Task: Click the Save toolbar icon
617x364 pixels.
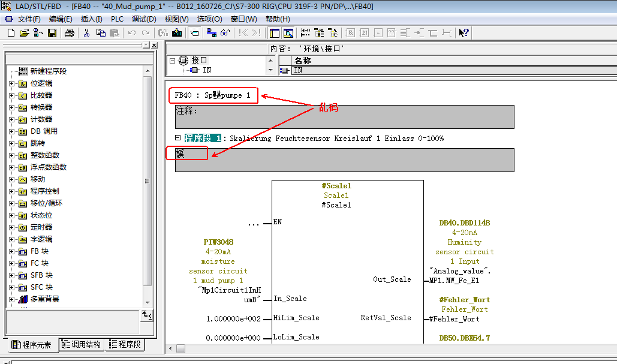Action: coord(52,33)
